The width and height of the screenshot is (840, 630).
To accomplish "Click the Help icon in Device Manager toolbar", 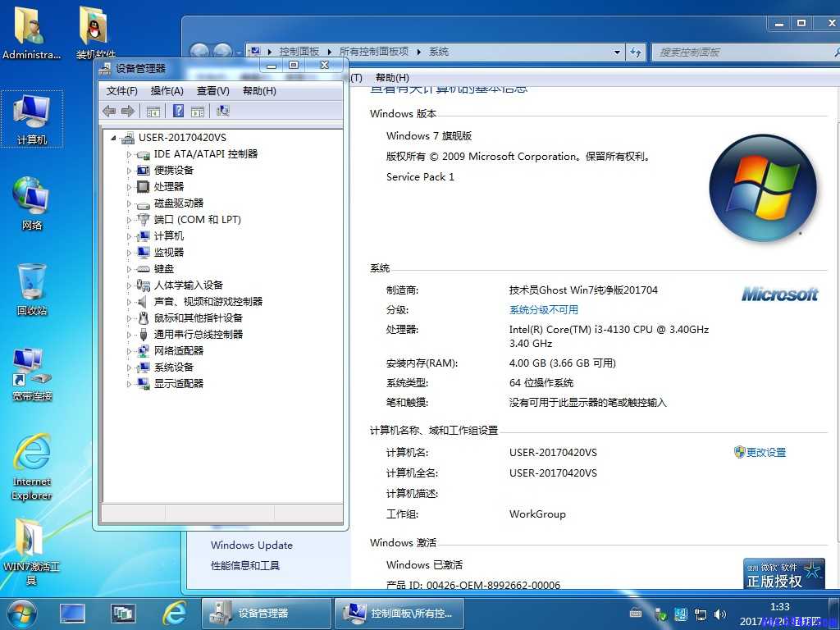I will tap(179, 112).
